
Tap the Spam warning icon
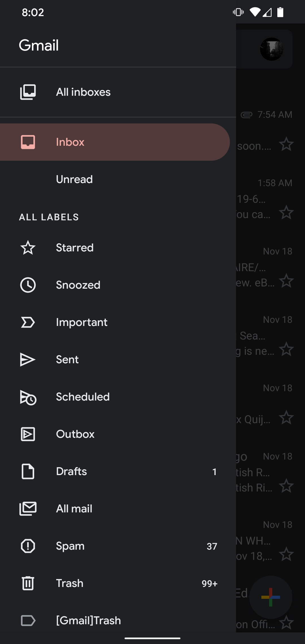coord(28,546)
